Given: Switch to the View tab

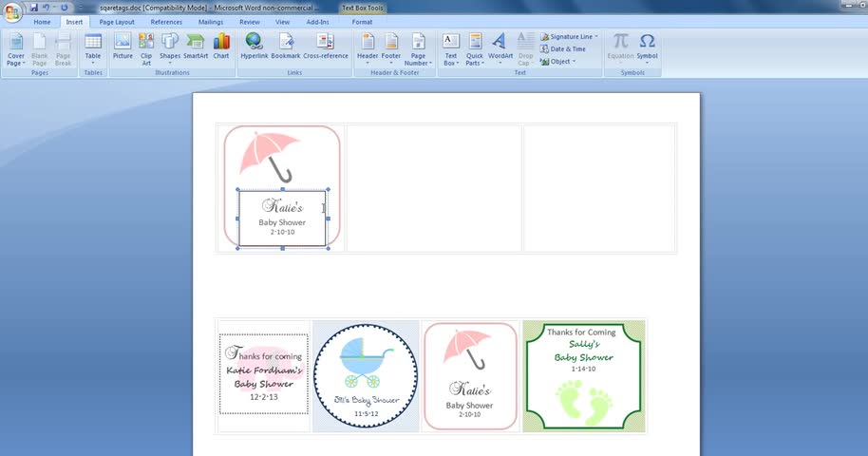Looking at the screenshot, I should tap(282, 22).
